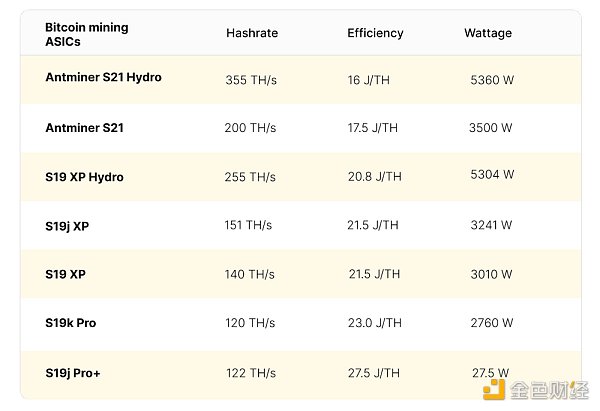This screenshot has width=600, height=411.
Task: Click the Efficiency column header
Action: point(375,33)
